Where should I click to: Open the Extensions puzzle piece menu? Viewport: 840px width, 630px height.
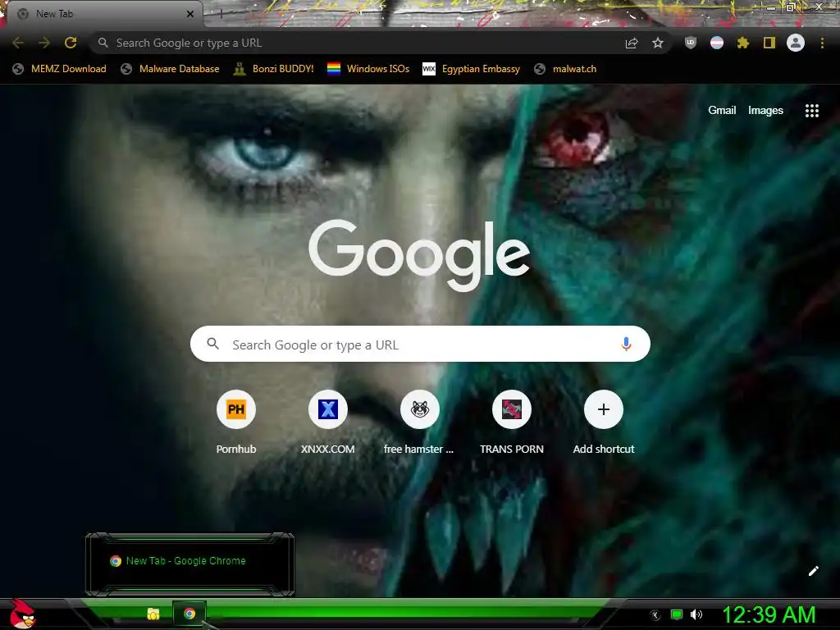click(743, 43)
